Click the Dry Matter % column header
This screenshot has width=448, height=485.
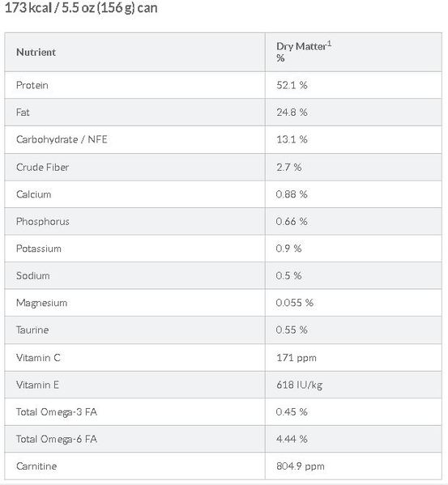pyautogui.click(x=304, y=52)
